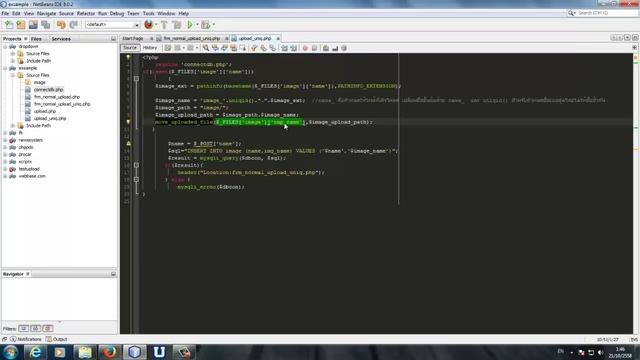Switch editor to Source view
640x360 pixels.
pos(130,48)
